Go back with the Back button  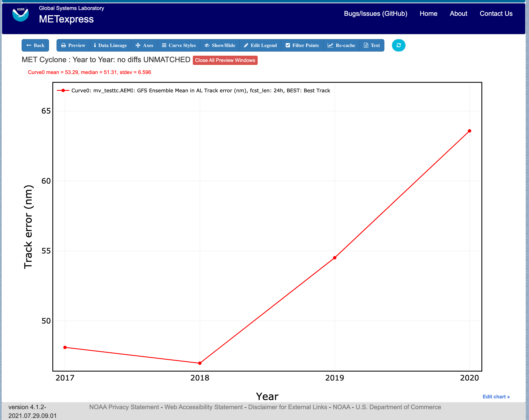click(x=35, y=45)
